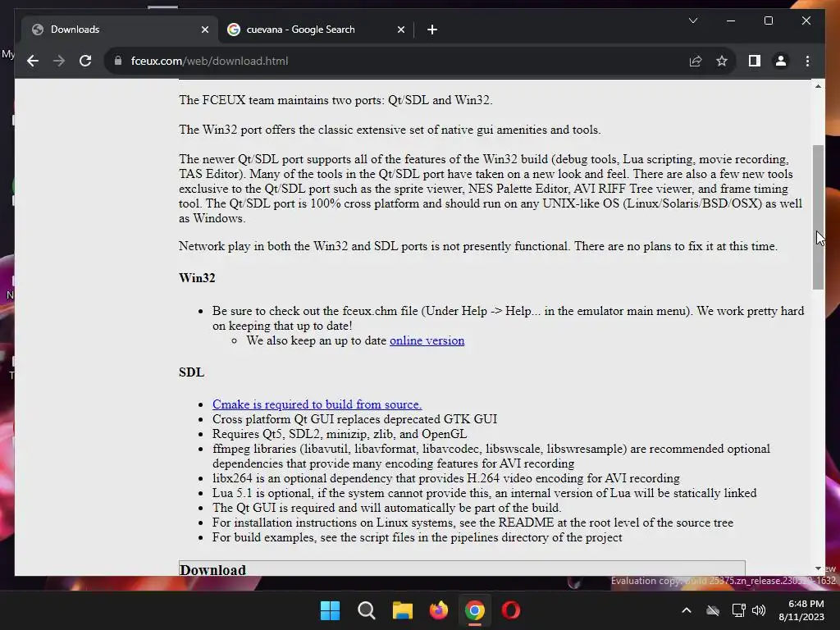View site information via the lock icon
Screen dimensions: 840x630
[118, 61]
